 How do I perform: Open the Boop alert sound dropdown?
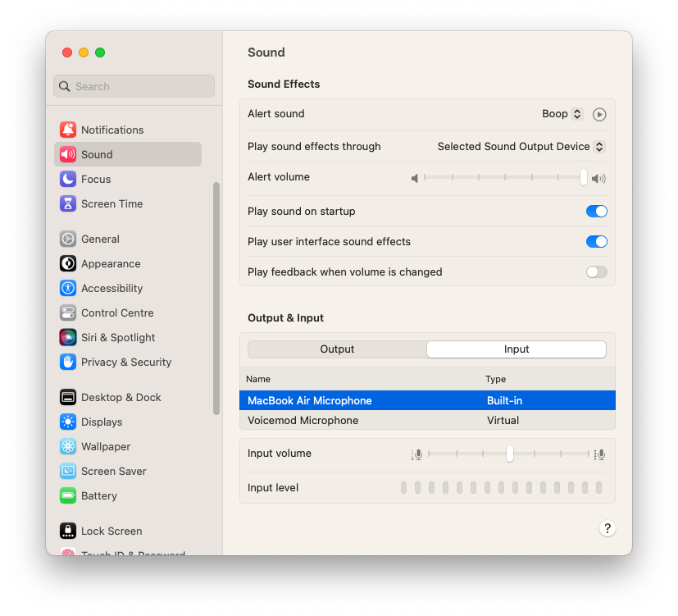point(562,114)
